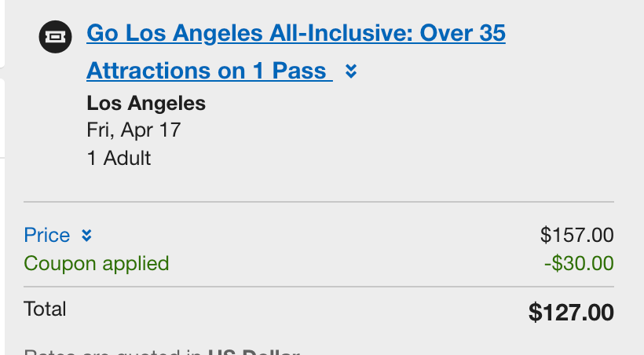
Task: Click the Price link
Action: point(47,235)
